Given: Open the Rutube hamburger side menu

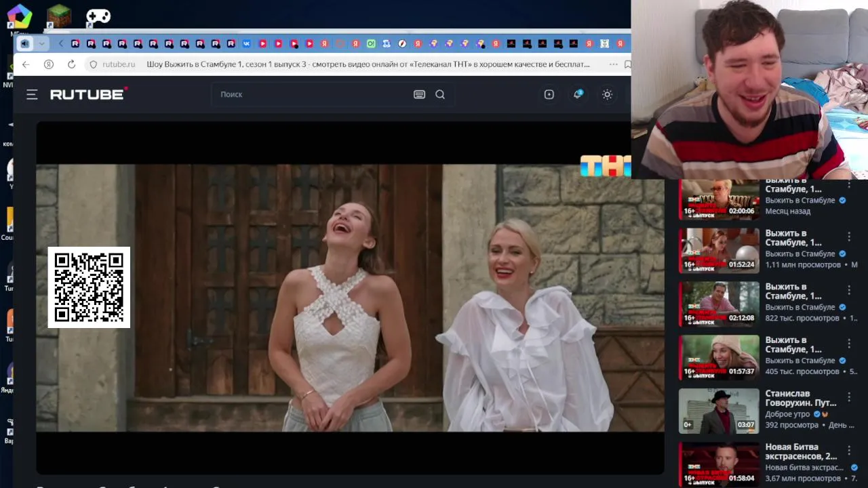Looking at the screenshot, I should (32, 94).
